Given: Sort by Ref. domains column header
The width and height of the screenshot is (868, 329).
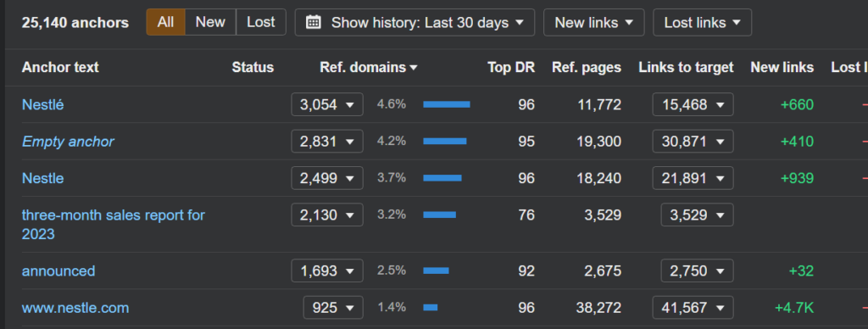Looking at the screenshot, I should pos(368,68).
